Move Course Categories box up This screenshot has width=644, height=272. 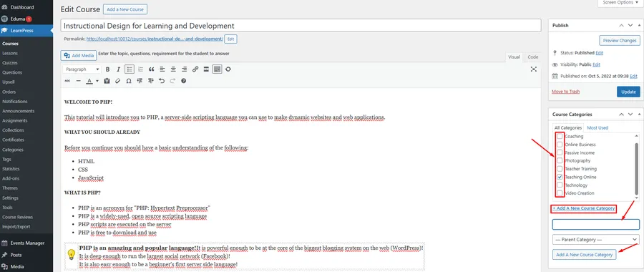pos(621,115)
